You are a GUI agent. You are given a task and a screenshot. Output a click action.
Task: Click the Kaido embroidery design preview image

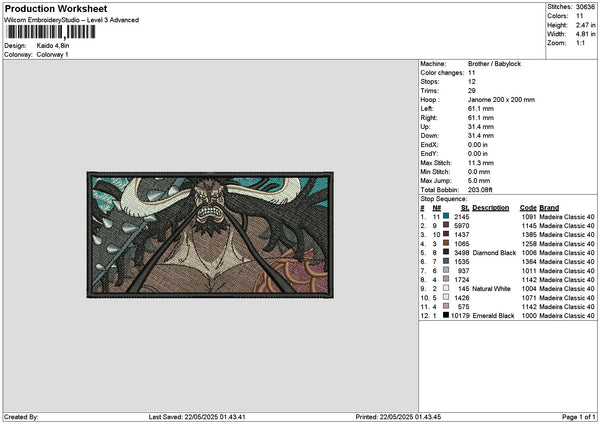tap(210, 235)
